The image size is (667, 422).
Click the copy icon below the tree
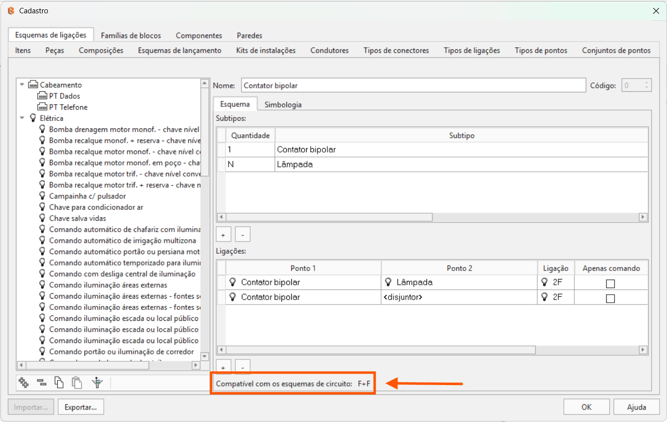[x=59, y=383]
